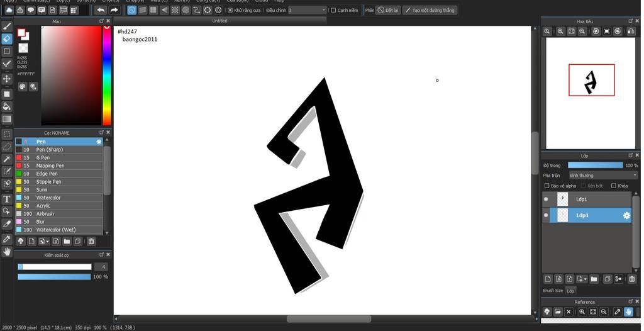Toggle Khử răng cưa checkbox
This screenshot has width=644, height=331.
pos(230,10)
